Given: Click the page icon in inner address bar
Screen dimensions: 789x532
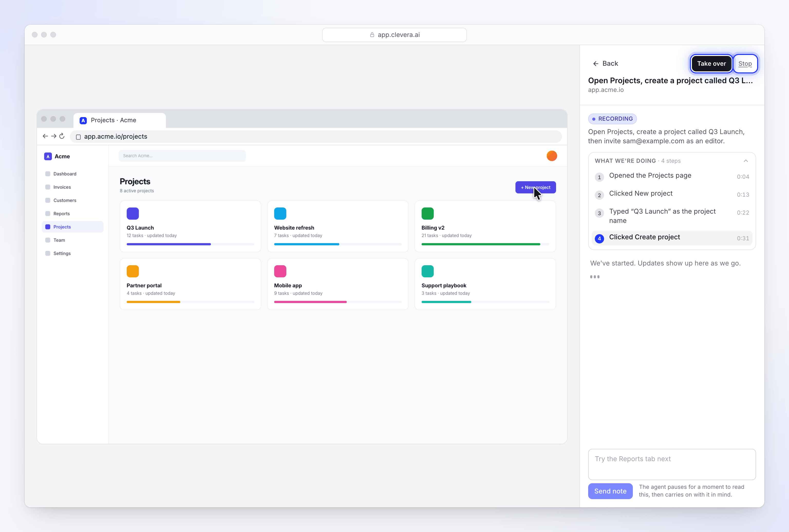Looking at the screenshot, I should click(78, 137).
